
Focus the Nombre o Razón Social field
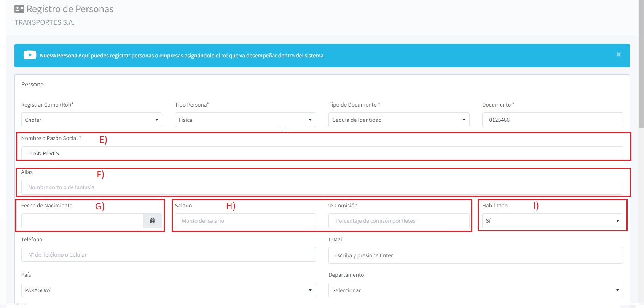(x=322, y=153)
